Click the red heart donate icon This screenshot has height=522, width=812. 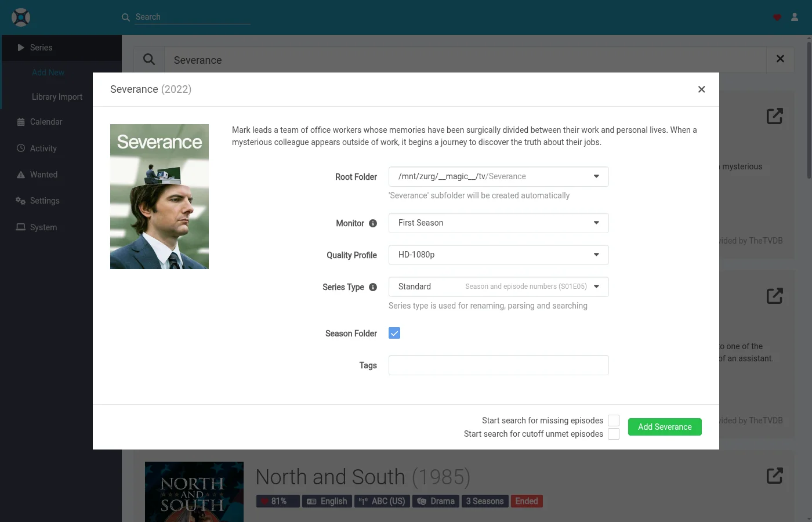777,17
